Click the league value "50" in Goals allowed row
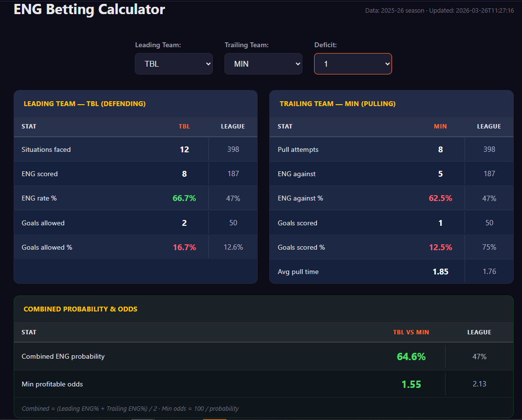 click(x=233, y=223)
